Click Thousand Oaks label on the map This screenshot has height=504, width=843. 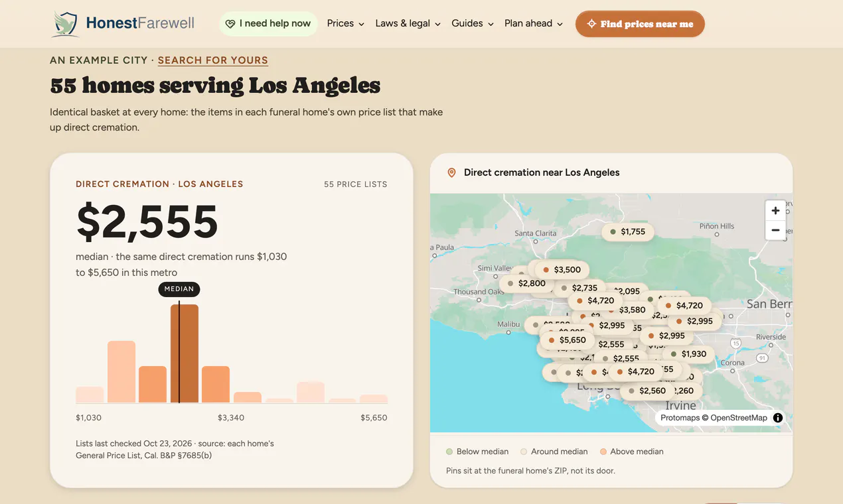[x=479, y=292]
